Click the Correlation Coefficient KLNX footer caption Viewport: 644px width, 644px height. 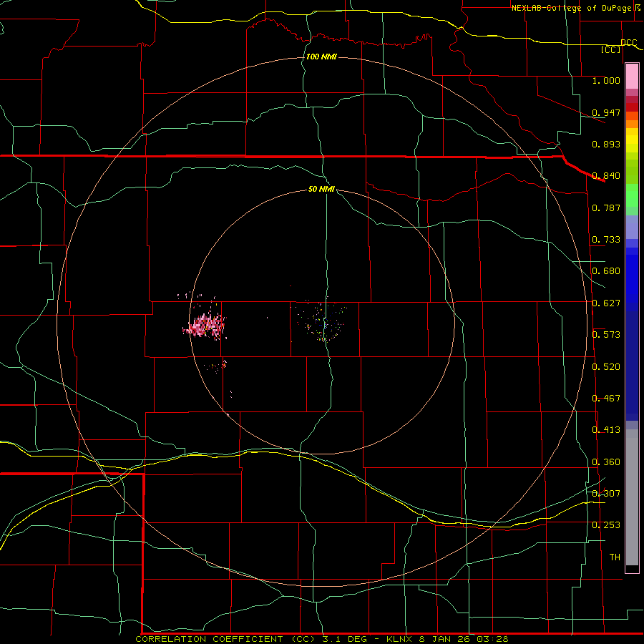[322, 639]
